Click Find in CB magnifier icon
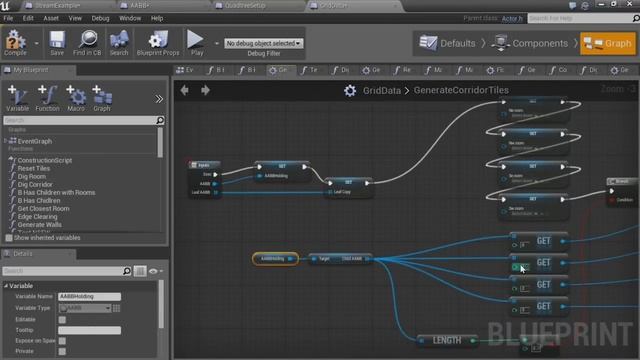Viewport: 640px width, 360px height. [x=87, y=42]
